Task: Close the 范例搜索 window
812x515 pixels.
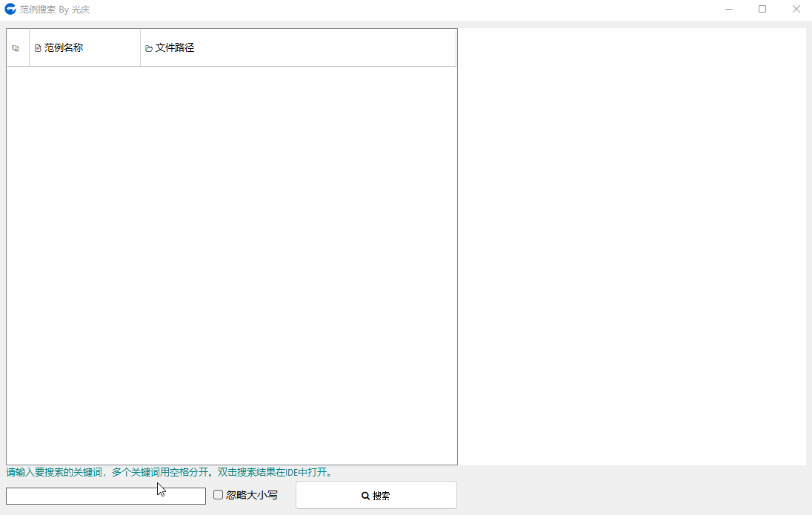Action: (796, 10)
